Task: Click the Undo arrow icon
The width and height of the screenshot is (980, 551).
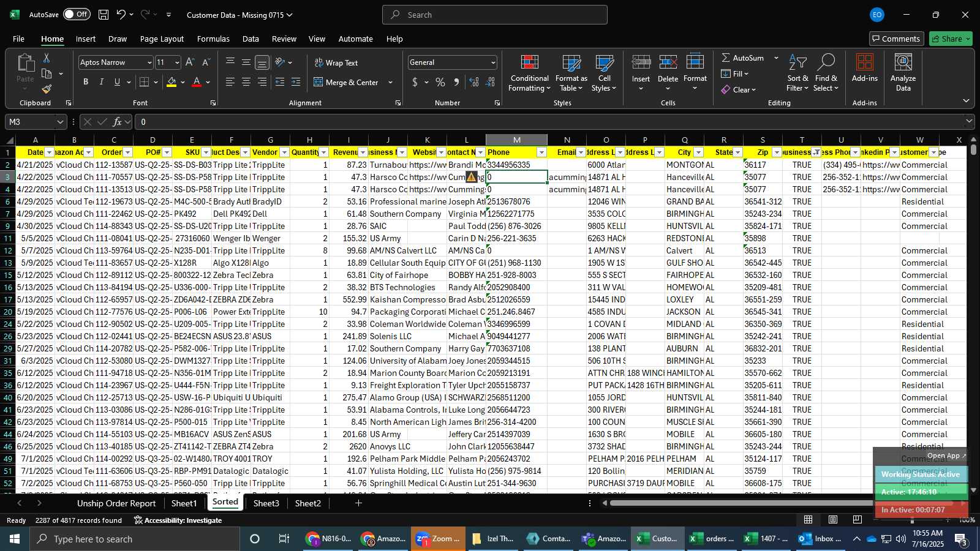Action: [x=121, y=15]
